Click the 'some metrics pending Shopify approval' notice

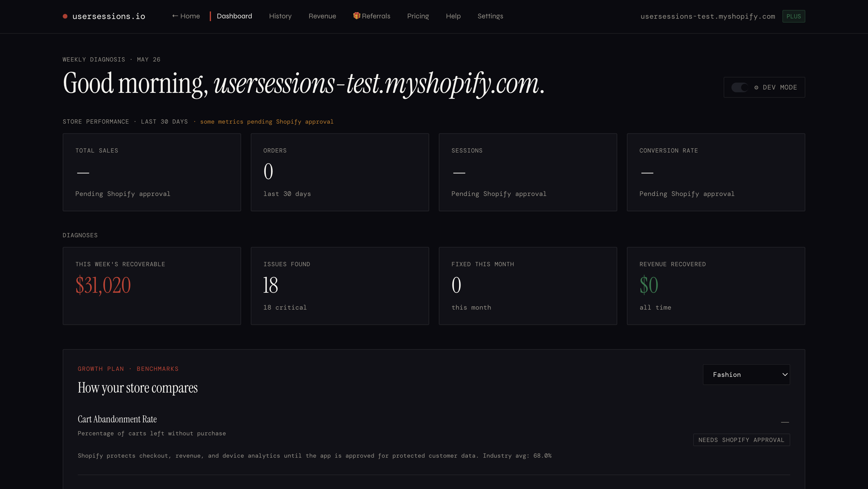[x=266, y=122]
